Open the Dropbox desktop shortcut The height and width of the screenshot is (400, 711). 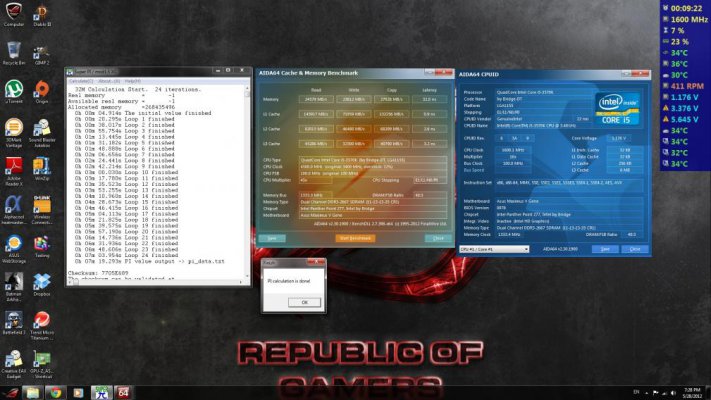click(x=42, y=285)
